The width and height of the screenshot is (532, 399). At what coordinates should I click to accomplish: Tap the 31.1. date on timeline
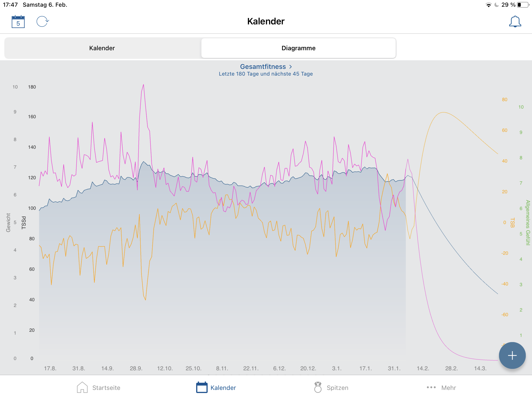pyautogui.click(x=394, y=368)
